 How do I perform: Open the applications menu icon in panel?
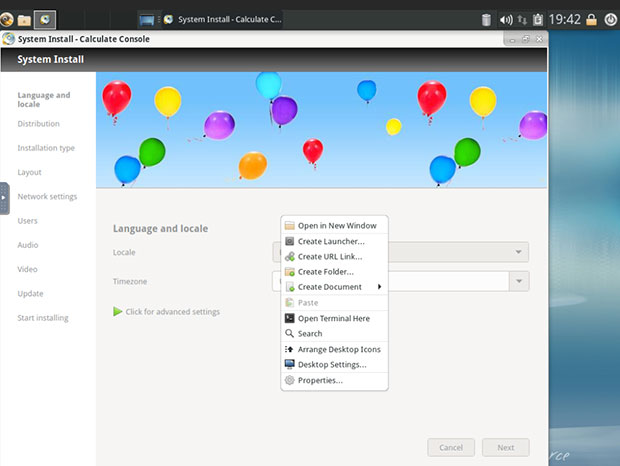pos(6,19)
